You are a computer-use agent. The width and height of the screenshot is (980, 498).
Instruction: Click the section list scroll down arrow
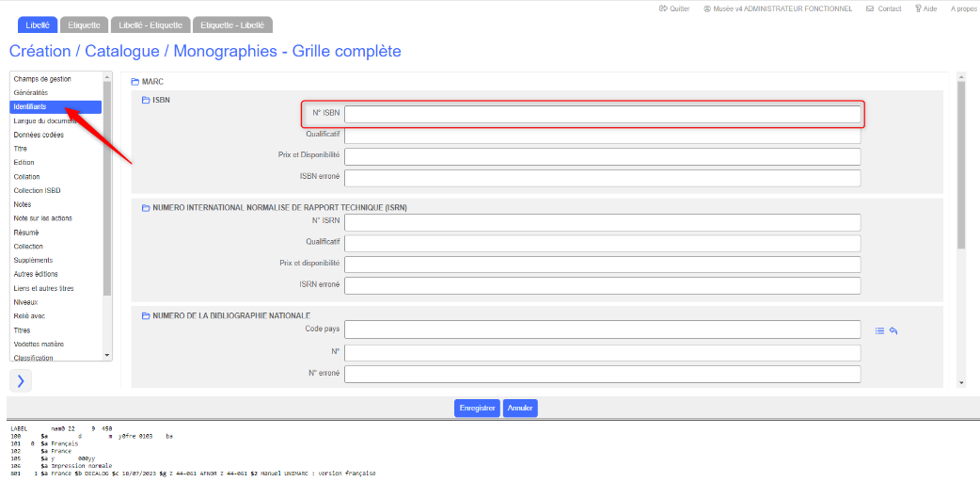[x=107, y=355]
